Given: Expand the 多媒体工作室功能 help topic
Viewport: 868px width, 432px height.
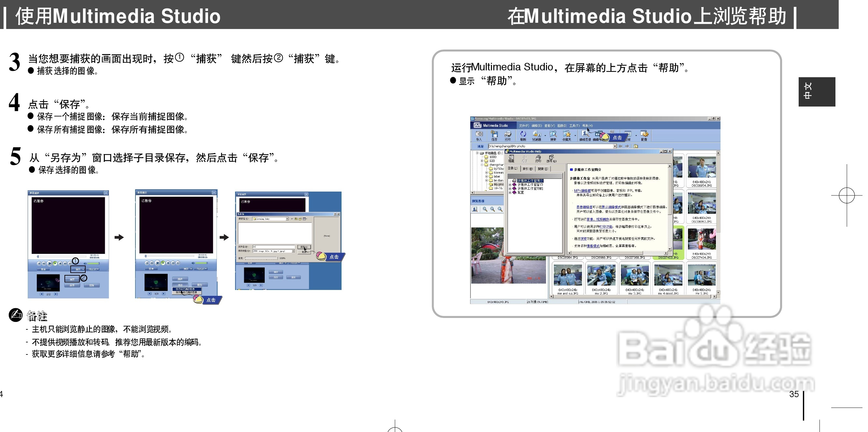Looking at the screenshot, I should (510, 189).
